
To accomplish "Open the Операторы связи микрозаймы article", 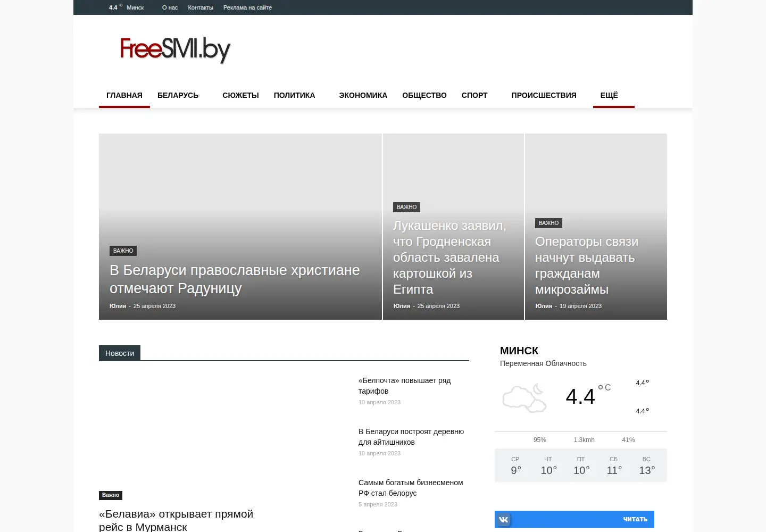I will (x=586, y=265).
